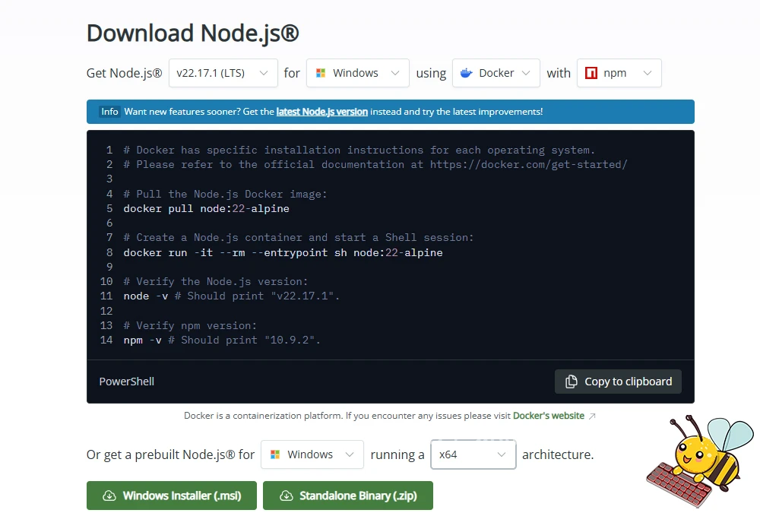
Task: Click the '# Pull the Node.js Docker image:' comment
Action: 226,194
